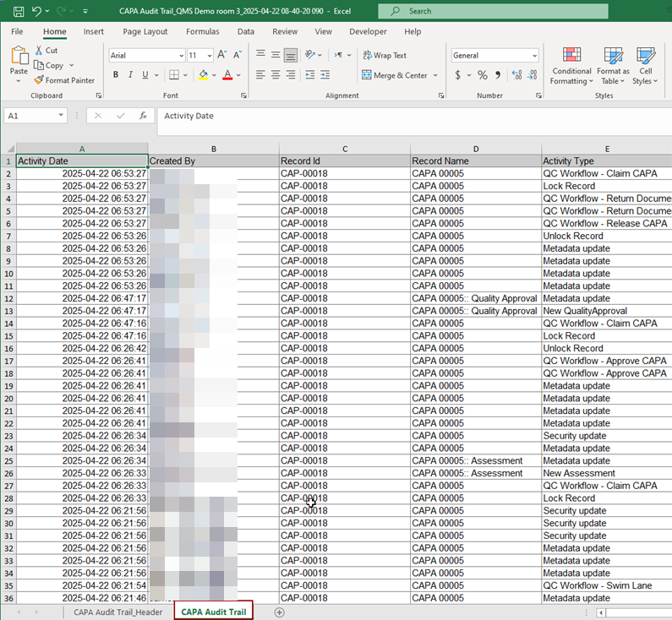Image resolution: width=672 pixels, height=620 pixels.
Task: Click the Paste button
Action: pyautogui.click(x=19, y=62)
